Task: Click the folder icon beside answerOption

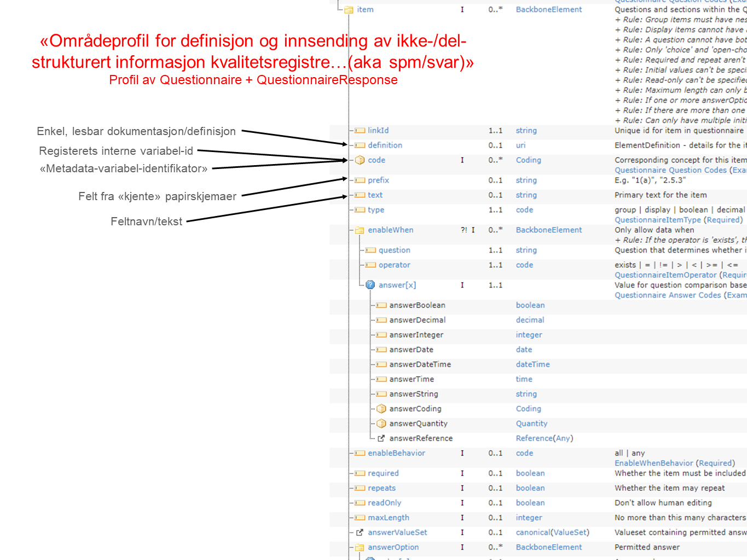Action: pos(360,547)
